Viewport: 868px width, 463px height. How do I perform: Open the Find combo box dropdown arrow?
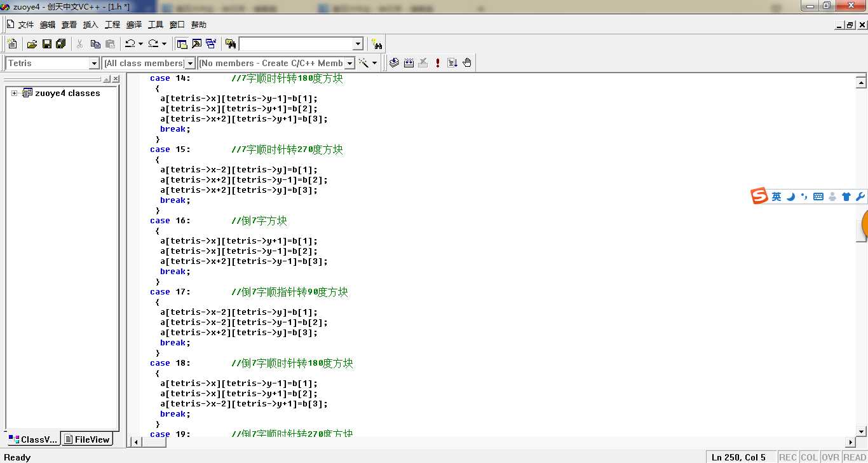(x=358, y=44)
